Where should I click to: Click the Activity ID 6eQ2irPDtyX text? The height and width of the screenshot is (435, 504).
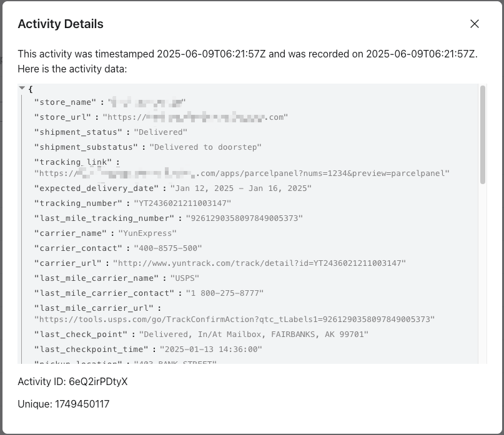tap(72, 382)
